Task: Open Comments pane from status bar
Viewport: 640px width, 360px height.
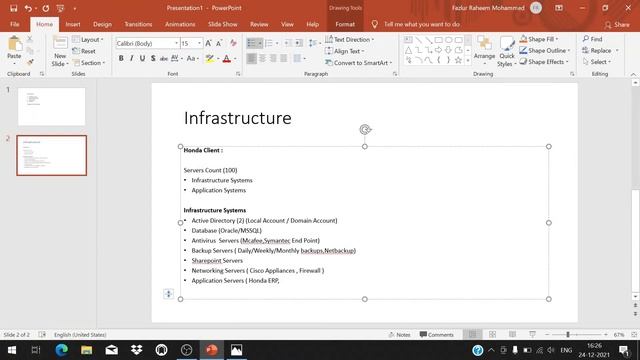Action: [436, 335]
